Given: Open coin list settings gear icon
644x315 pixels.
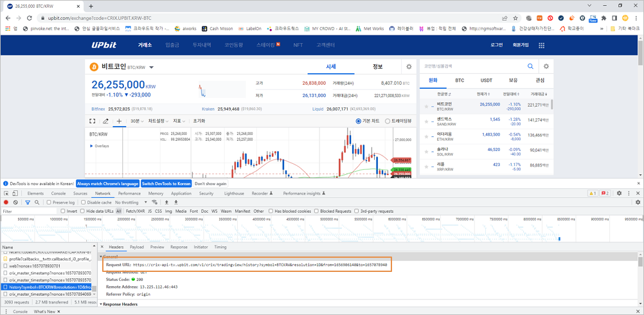Looking at the screenshot, I should [x=546, y=66].
